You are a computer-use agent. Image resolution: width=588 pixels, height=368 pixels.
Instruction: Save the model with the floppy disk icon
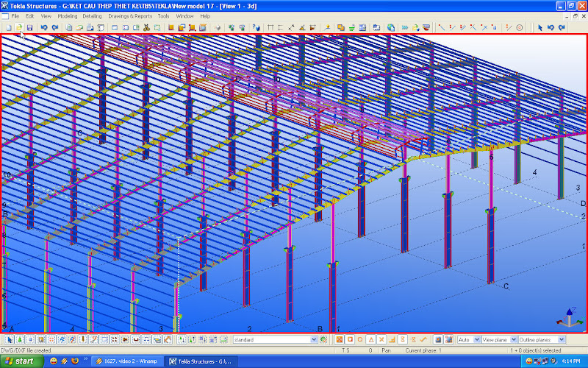pos(29,27)
